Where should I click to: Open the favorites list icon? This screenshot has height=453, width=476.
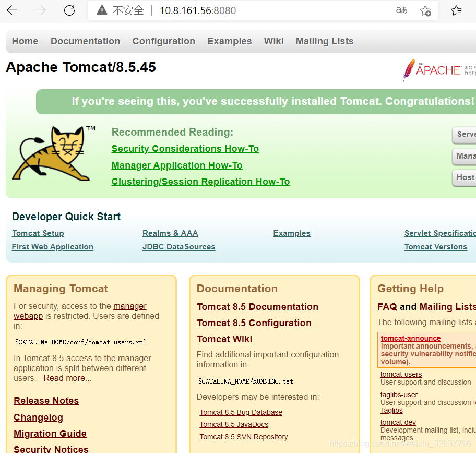[456, 10]
